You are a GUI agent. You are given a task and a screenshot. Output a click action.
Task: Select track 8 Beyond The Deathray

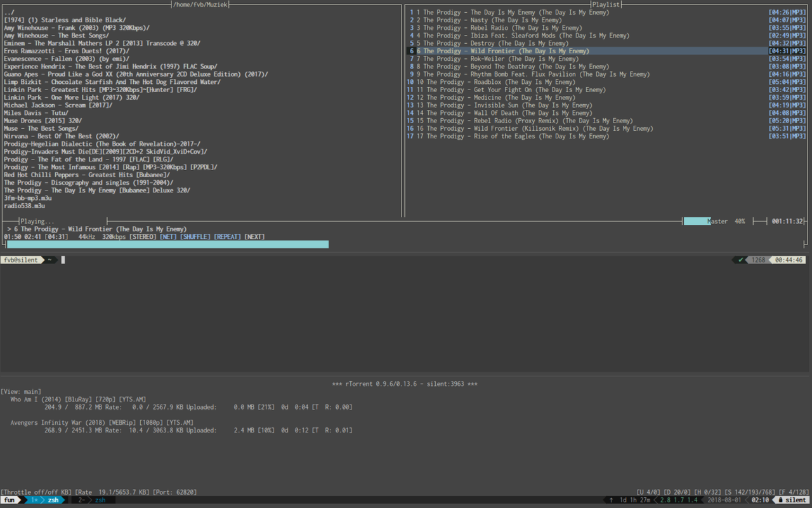point(606,67)
